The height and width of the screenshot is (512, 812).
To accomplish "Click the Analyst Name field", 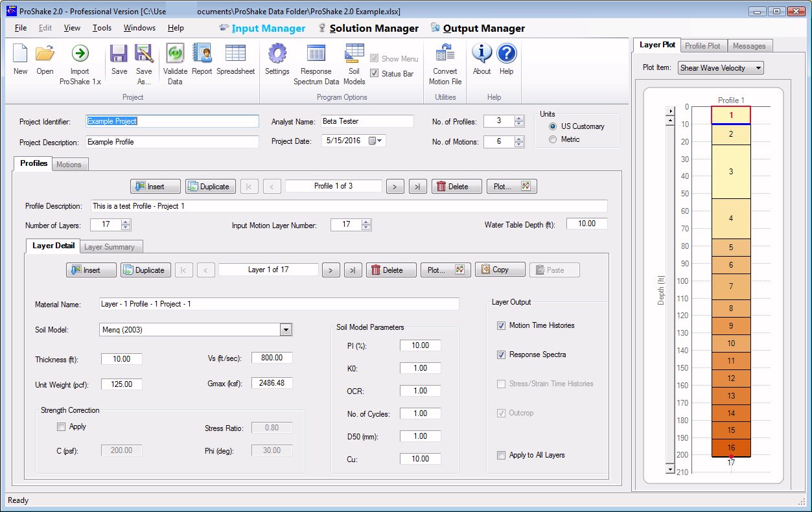I will tap(367, 121).
